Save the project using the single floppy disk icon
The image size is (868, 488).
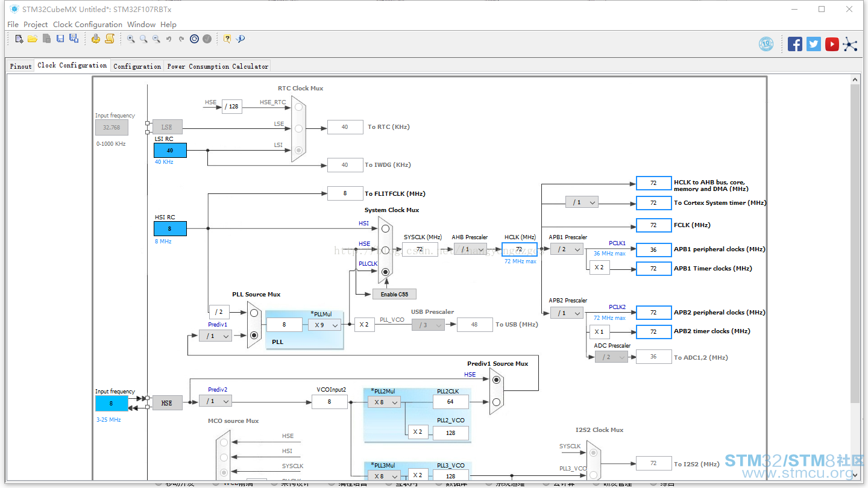pos(60,39)
